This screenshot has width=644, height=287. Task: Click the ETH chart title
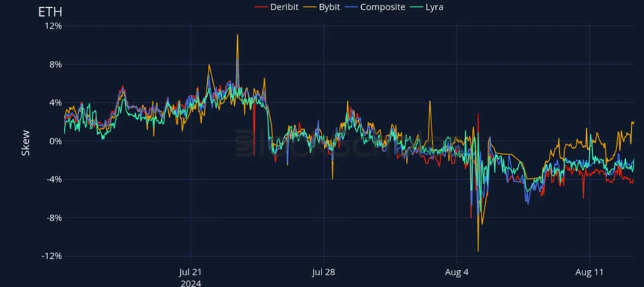click(50, 12)
